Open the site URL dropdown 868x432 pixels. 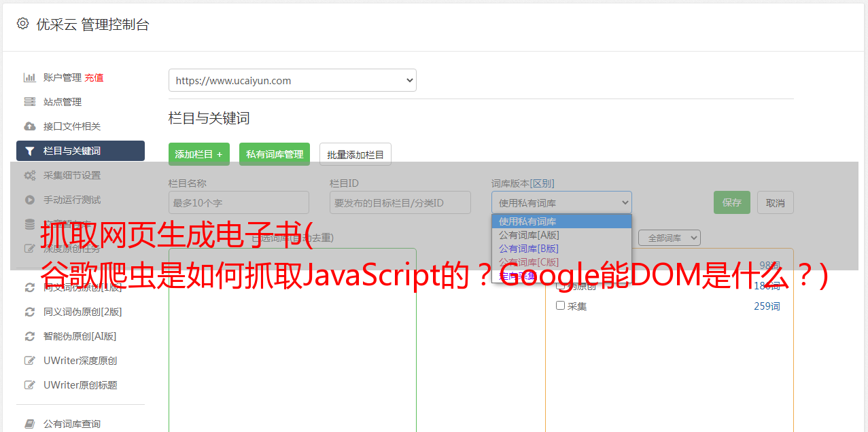click(x=292, y=80)
